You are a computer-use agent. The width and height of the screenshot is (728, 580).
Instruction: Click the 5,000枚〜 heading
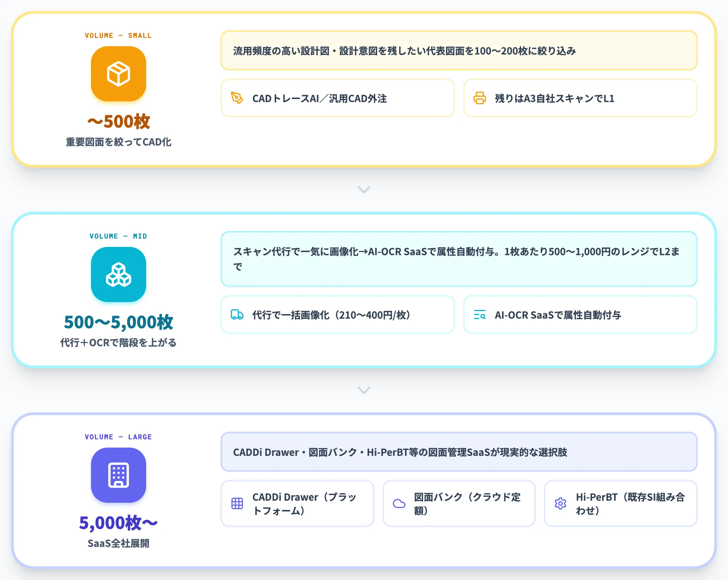tap(119, 523)
